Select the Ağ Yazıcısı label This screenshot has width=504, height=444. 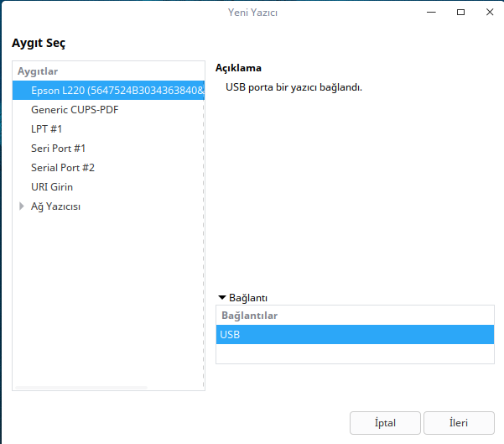click(55, 206)
